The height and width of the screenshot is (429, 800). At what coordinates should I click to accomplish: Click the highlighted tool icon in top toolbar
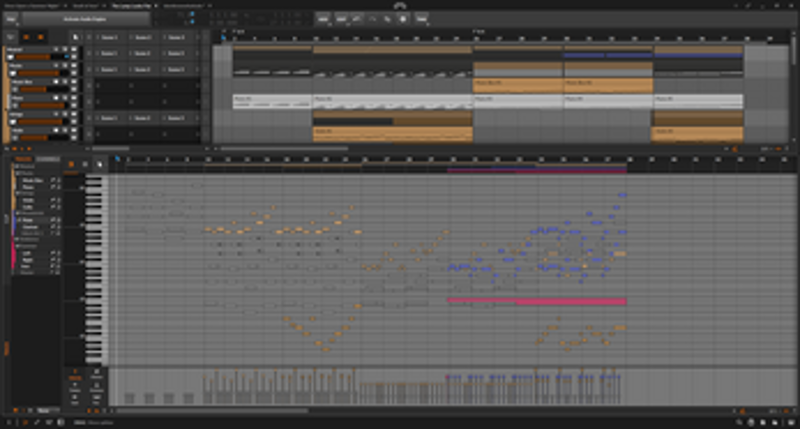tap(403, 19)
